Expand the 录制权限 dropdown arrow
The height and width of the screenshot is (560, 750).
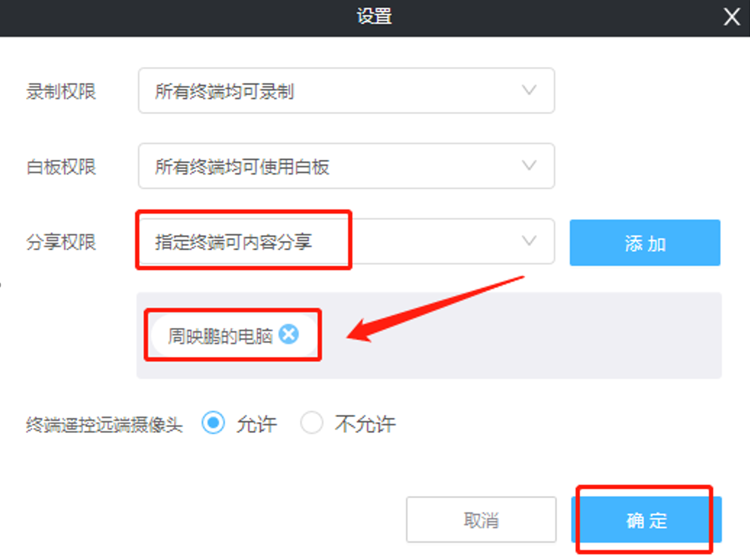(x=529, y=90)
